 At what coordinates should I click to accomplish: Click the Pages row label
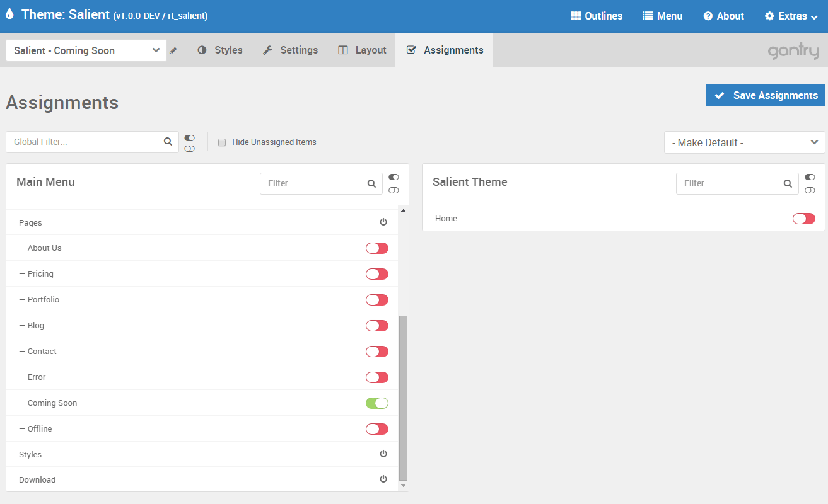30,223
